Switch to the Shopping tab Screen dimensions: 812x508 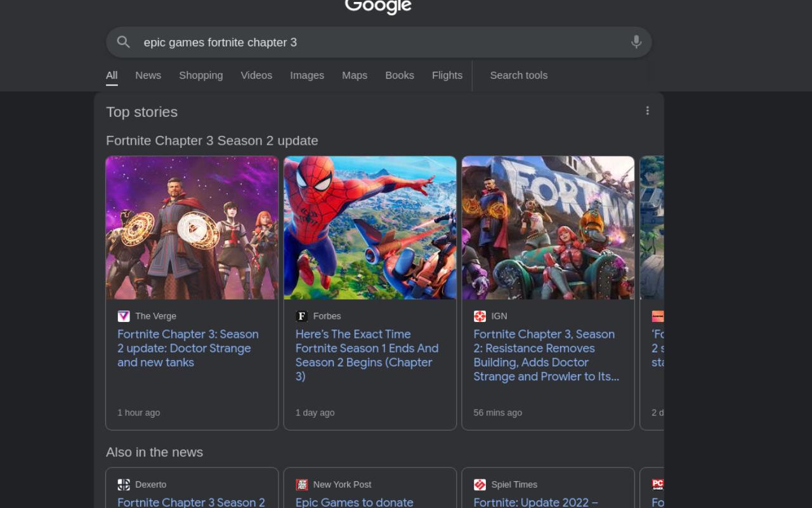200,75
